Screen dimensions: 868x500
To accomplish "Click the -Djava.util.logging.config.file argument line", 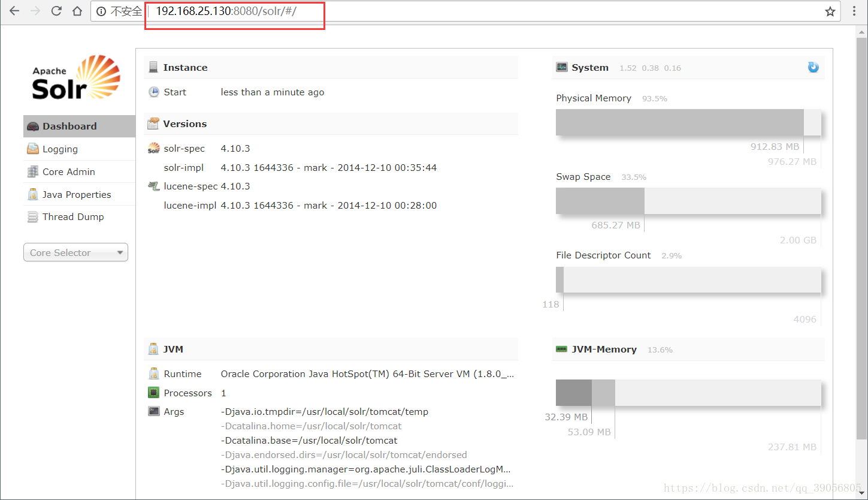I will tap(367, 483).
